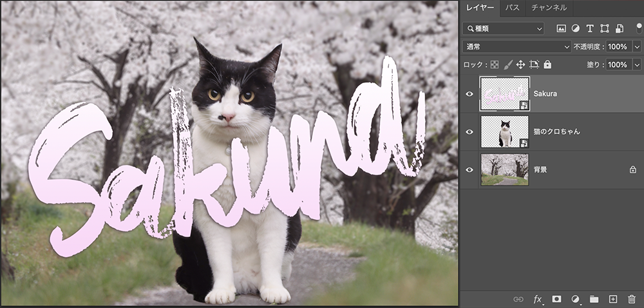Filter layers by shape icon
This screenshot has width=644, height=308.
coord(605,28)
